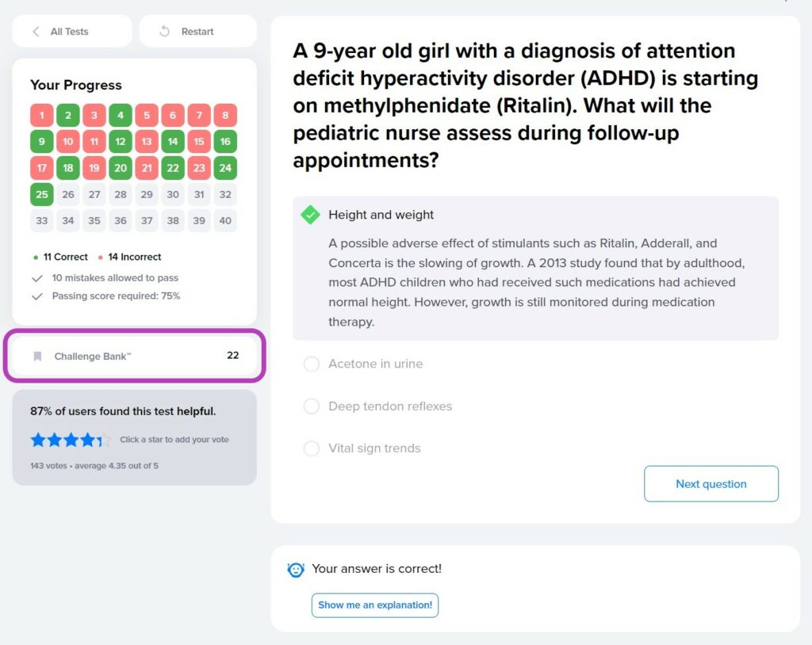This screenshot has height=645, width=812.
Task: Click the bookmark icon beside Challenge Bank
Action: point(37,355)
